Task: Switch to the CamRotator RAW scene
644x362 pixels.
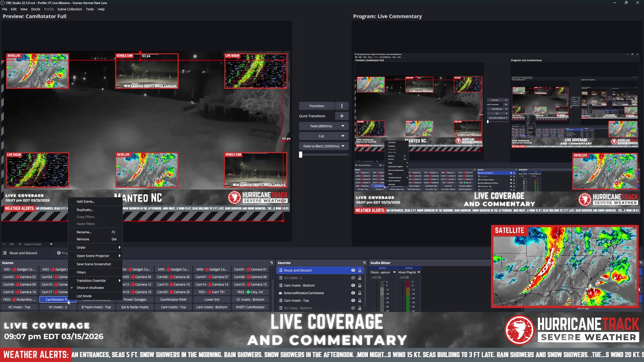Action: pos(173,300)
